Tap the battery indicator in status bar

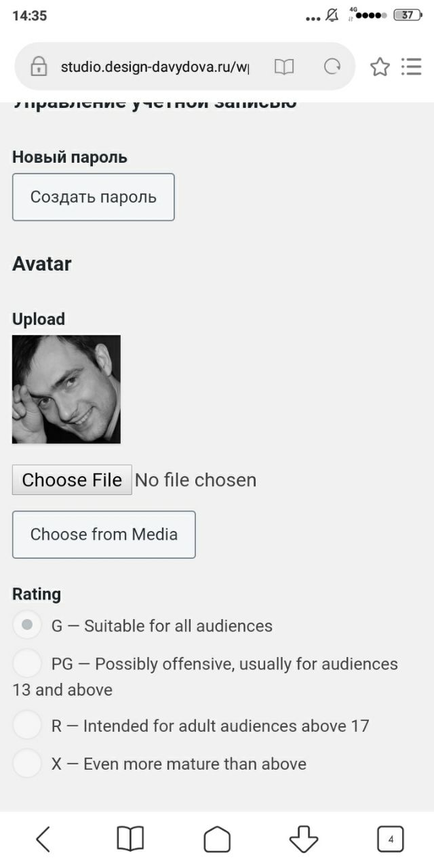coord(407,15)
